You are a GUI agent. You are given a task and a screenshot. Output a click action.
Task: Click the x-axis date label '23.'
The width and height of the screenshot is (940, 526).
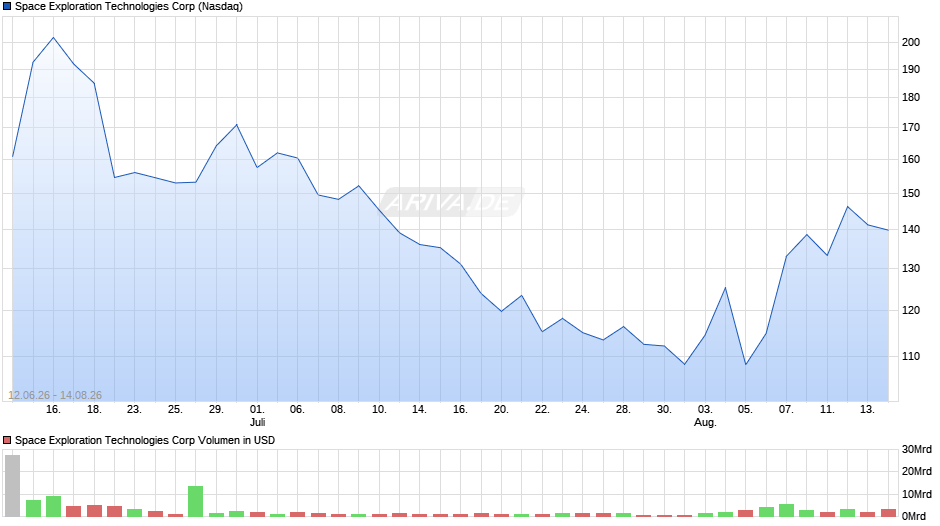pos(134,409)
